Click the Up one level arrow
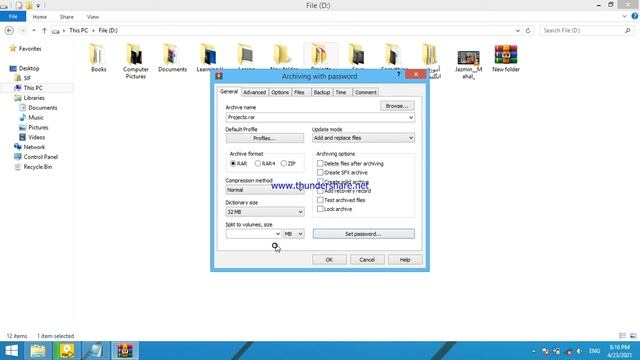This screenshot has height=360, width=640. [x=44, y=31]
